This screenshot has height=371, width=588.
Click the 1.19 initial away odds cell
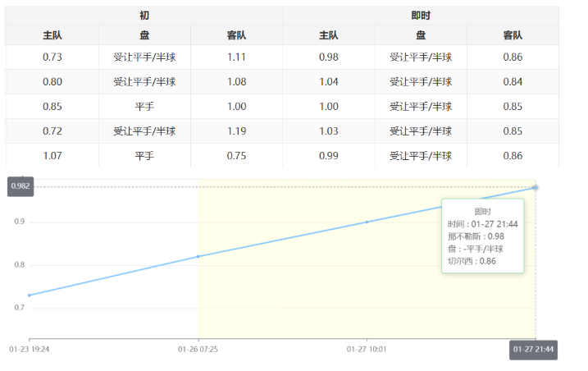click(236, 131)
